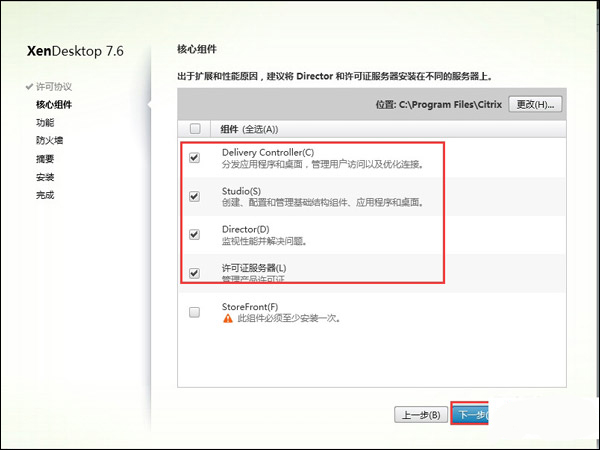
Task: Click the 组件 (全选(A)) column header
Action: (249, 129)
